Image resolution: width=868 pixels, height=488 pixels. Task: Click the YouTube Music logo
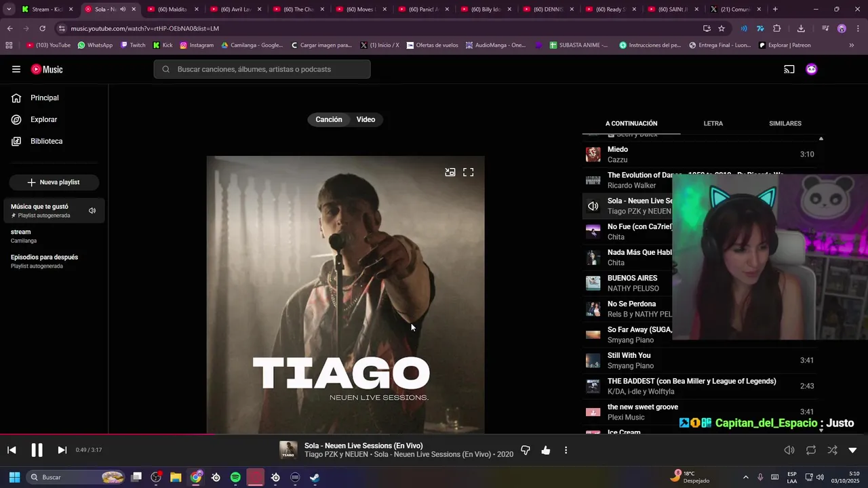click(x=47, y=69)
